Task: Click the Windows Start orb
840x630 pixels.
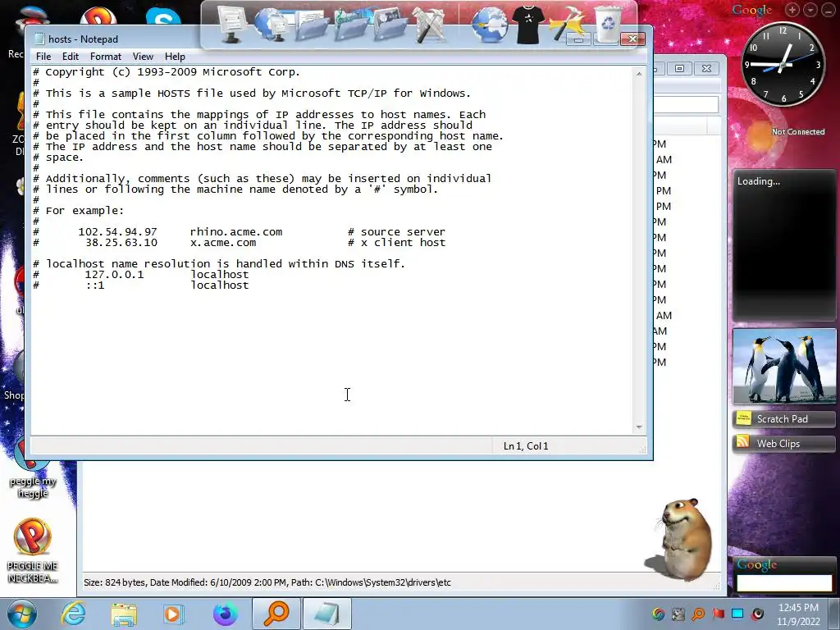Action: click(22, 614)
